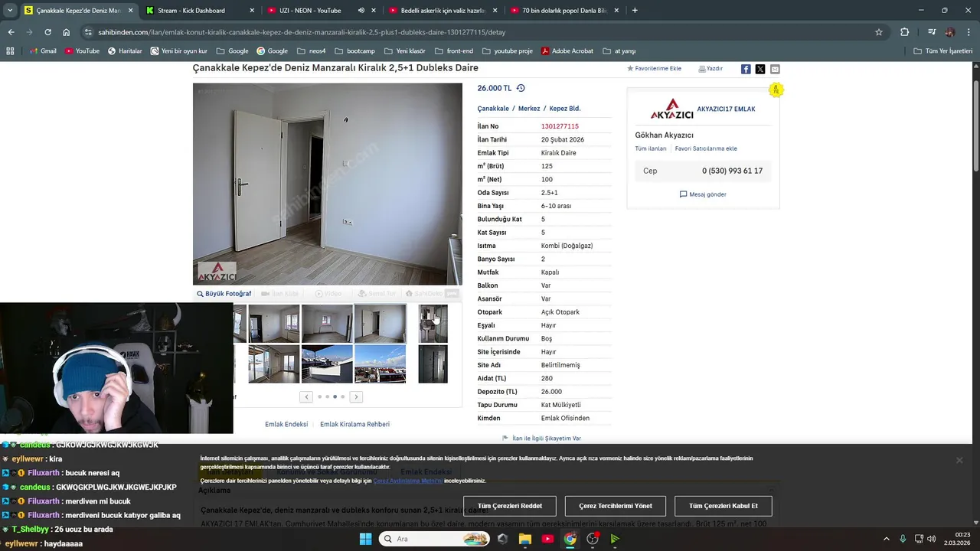
Task: Open the youtube proje bookmark folder
Action: (507, 51)
